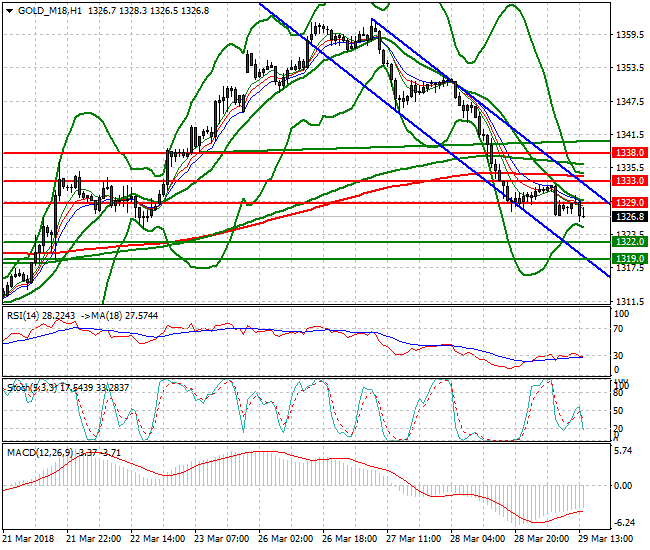Click the 23 Mar 07:00 time axis label
This screenshot has height=550, width=650.
pos(222,539)
